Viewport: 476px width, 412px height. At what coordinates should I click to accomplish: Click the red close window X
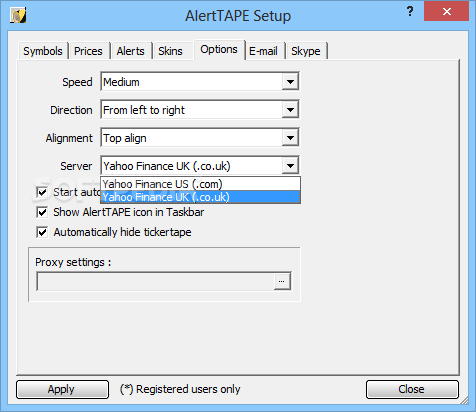click(446, 11)
